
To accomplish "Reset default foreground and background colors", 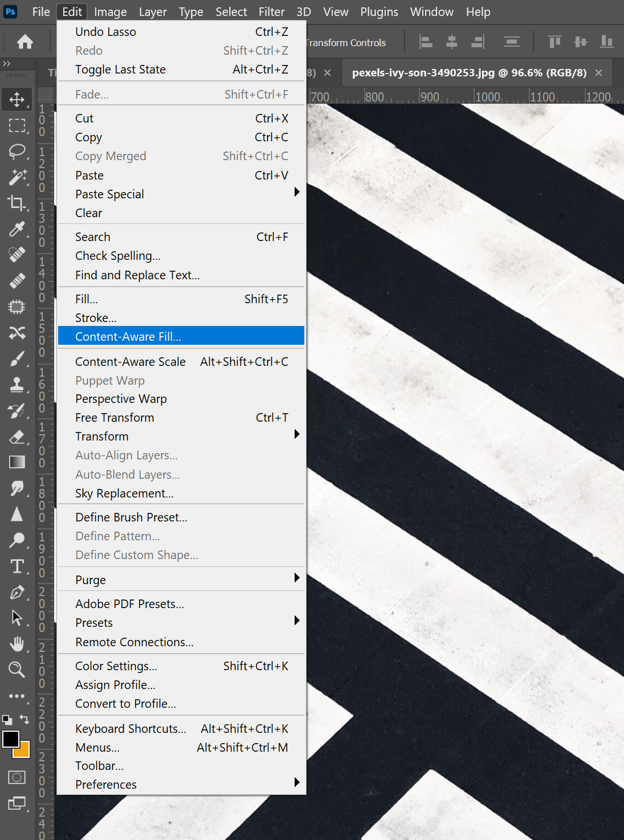I will click(7, 720).
